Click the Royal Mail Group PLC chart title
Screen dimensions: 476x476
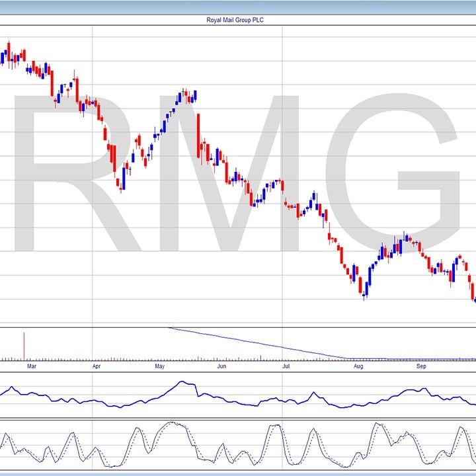235,20
